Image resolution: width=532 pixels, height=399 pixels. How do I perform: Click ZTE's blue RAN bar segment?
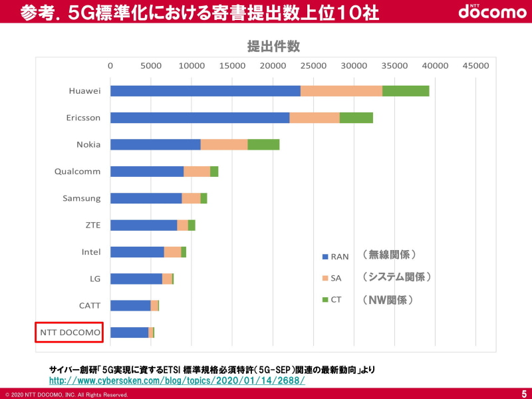click(x=144, y=225)
